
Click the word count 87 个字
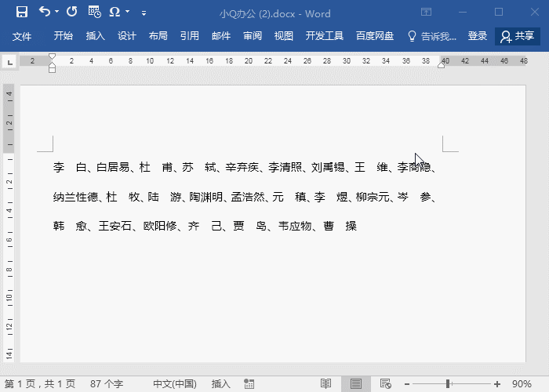pyautogui.click(x=107, y=384)
